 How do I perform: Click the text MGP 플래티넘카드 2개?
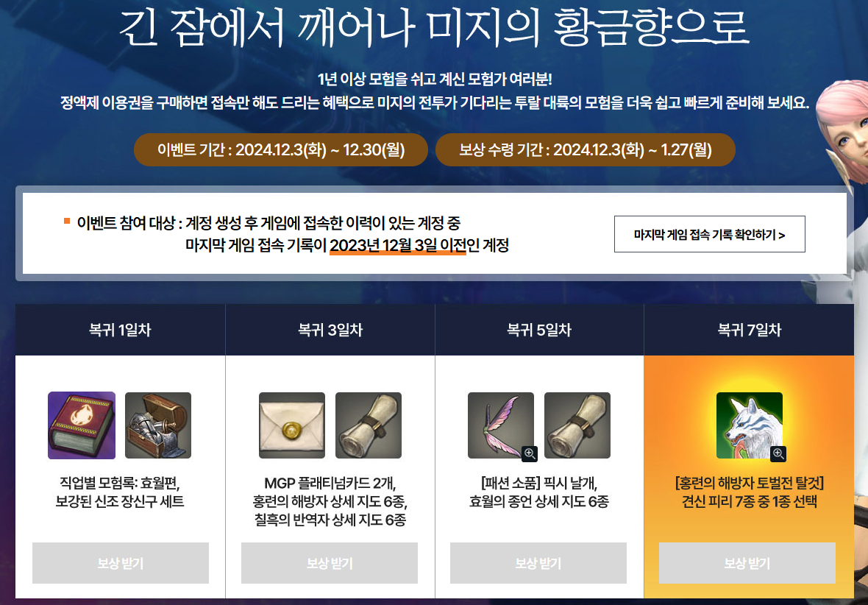[330, 483]
